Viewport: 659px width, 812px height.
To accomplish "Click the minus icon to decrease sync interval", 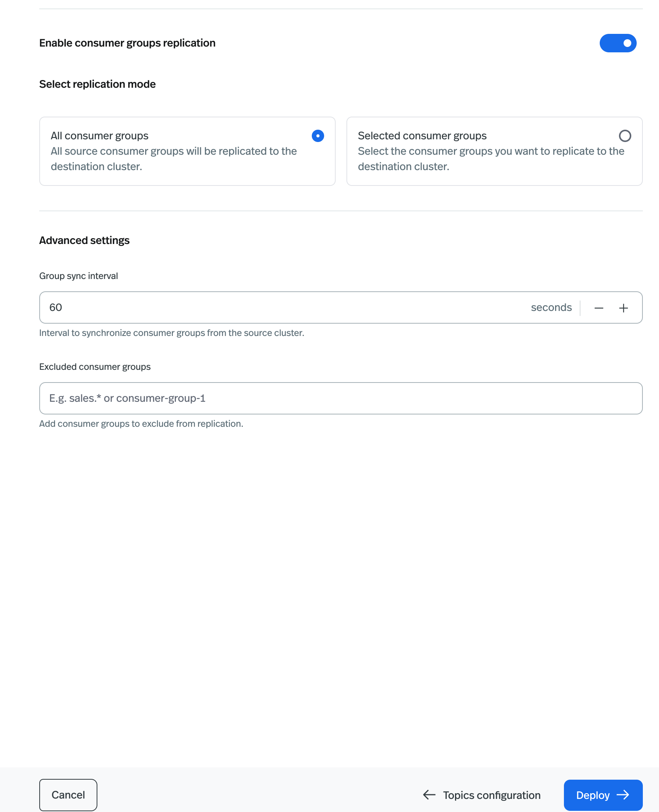I will 599,307.
